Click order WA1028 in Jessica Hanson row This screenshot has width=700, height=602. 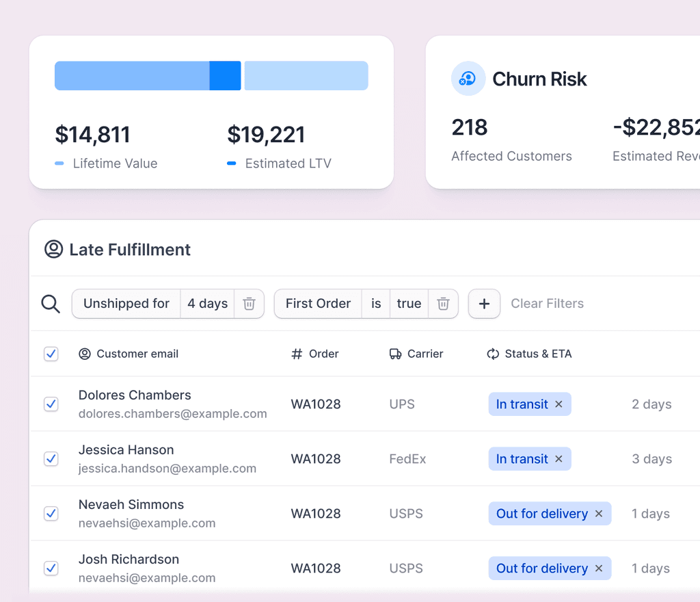click(316, 458)
